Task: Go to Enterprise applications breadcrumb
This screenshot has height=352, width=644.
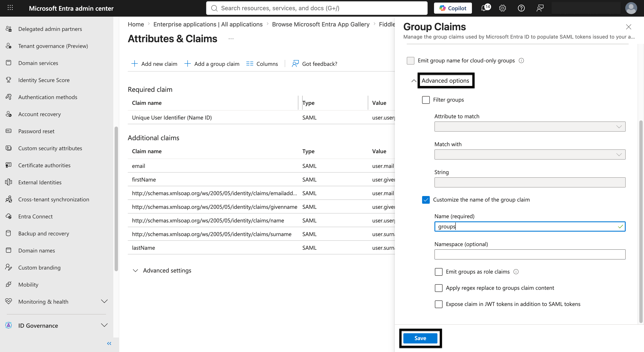Action: click(208, 24)
